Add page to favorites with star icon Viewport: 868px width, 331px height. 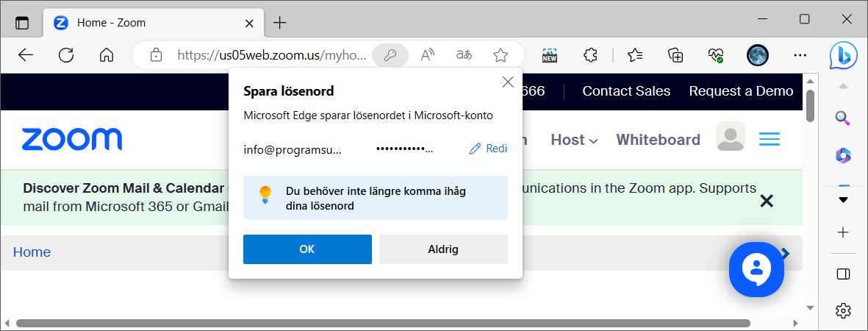tap(501, 55)
